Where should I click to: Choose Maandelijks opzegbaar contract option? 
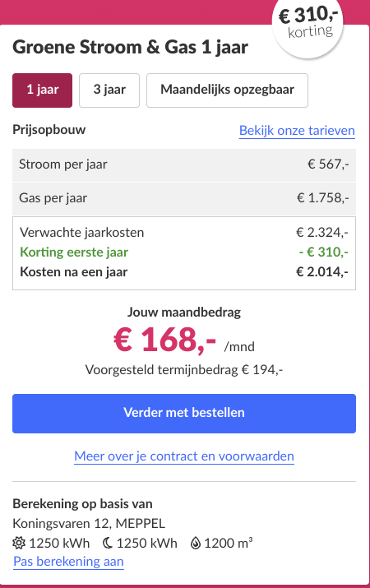(227, 90)
